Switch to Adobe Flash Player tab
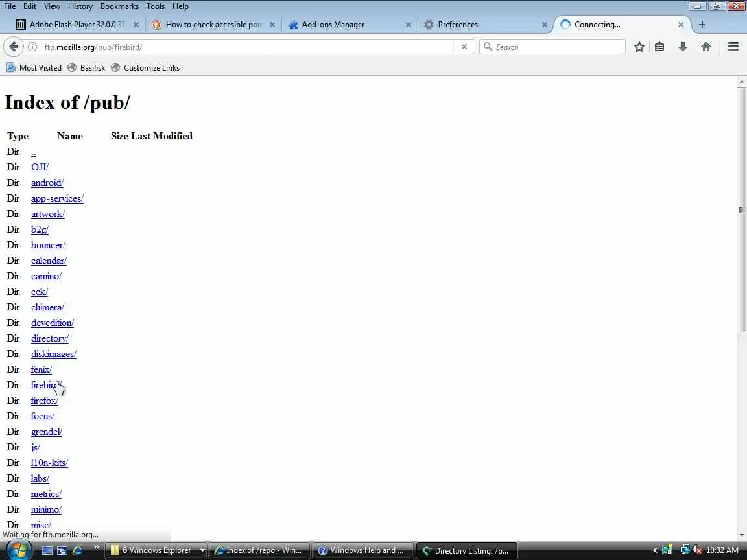Image resolution: width=747 pixels, height=560 pixels. tap(77, 24)
